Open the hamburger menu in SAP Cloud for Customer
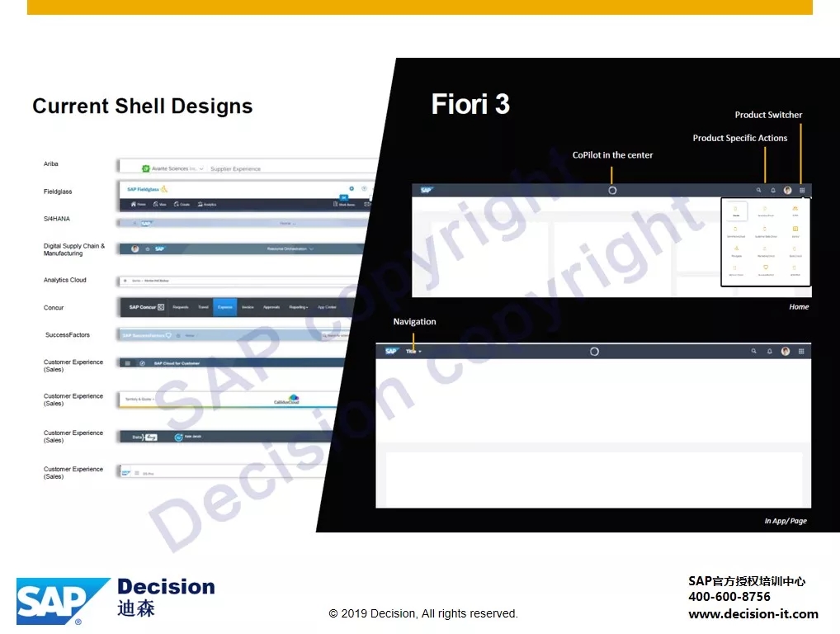Image resolution: width=840 pixels, height=634 pixels. (x=128, y=363)
